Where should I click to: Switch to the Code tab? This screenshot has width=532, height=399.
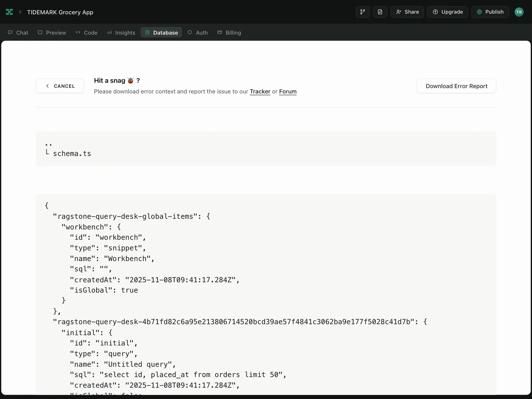point(86,33)
